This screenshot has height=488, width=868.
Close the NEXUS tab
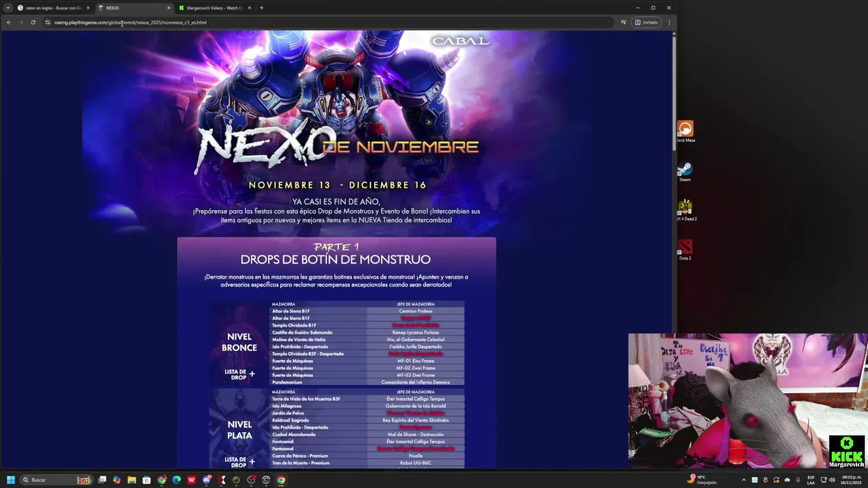(x=169, y=8)
